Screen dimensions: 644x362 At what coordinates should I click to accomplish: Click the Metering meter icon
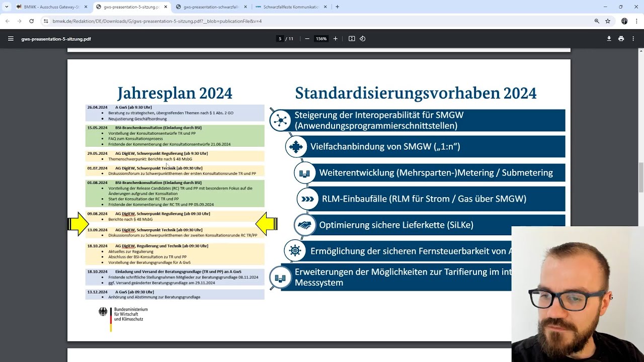pos(304,173)
